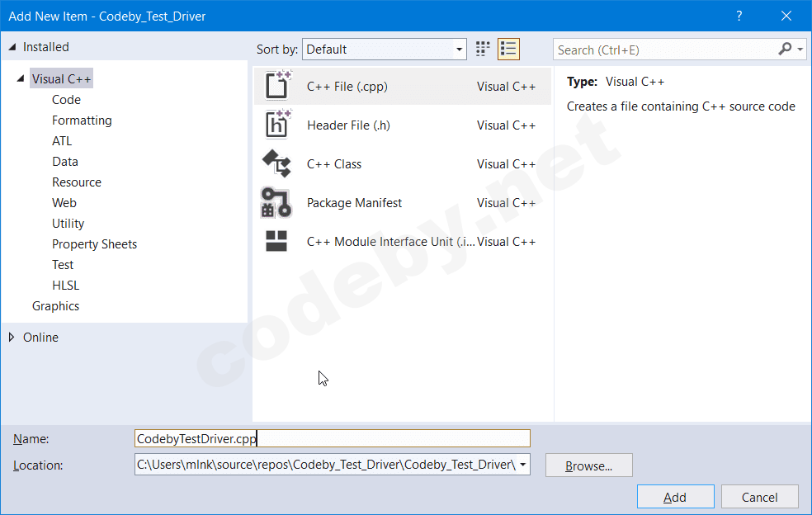Select the C++ File (.cpp) template icon
812x515 pixels.
tap(277, 86)
